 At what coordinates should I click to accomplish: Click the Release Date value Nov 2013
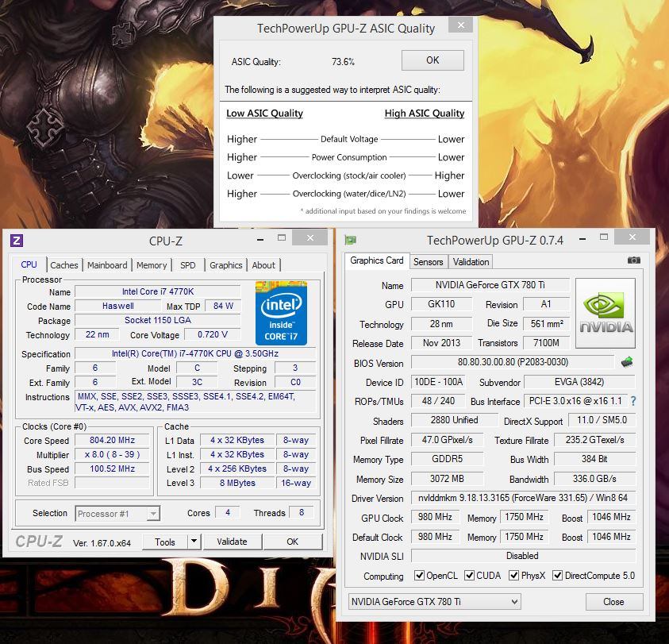click(x=441, y=343)
